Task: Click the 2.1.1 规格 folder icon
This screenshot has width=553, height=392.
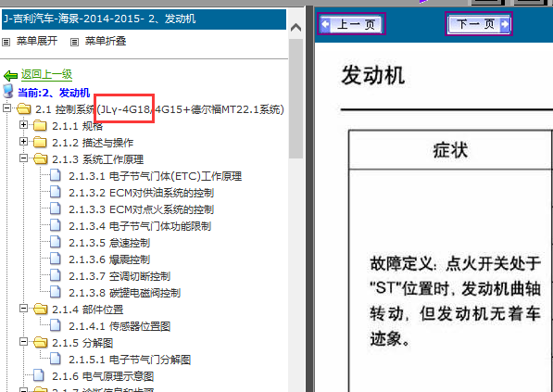Action: click(40, 125)
